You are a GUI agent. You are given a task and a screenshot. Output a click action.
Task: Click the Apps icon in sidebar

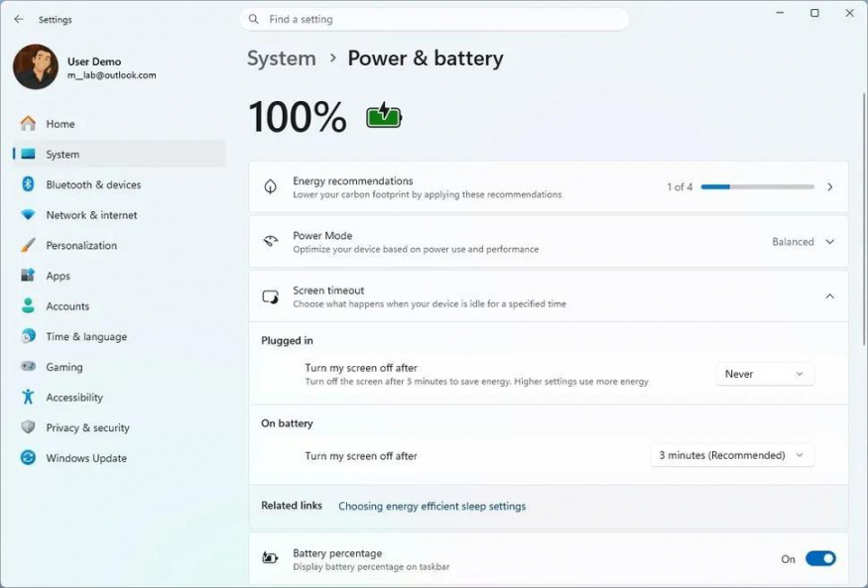click(x=28, y=276)
